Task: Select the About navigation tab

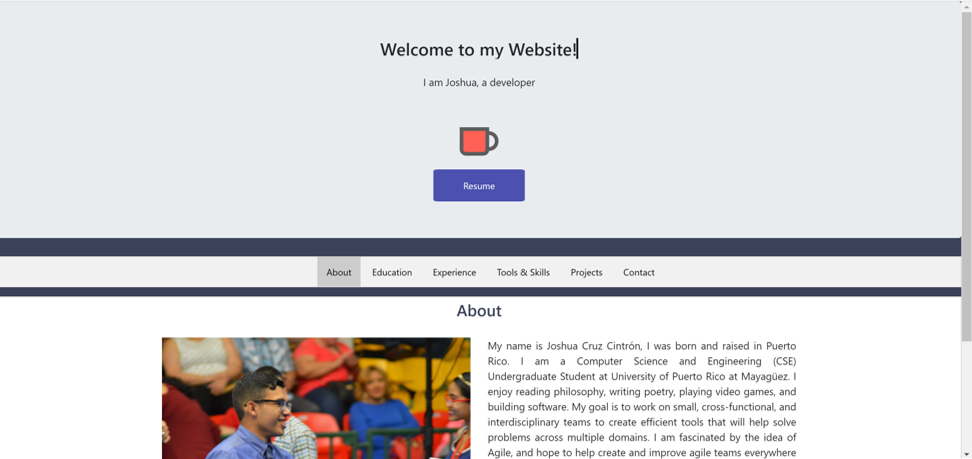Action: (338, 272)
